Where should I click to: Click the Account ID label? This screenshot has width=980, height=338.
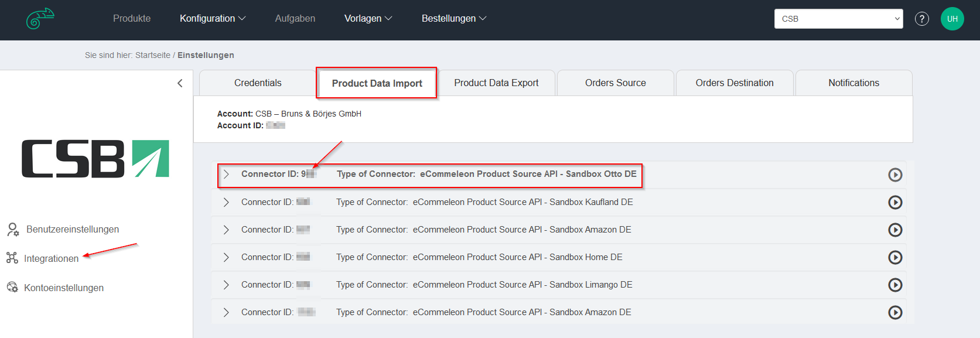[240, 125]
